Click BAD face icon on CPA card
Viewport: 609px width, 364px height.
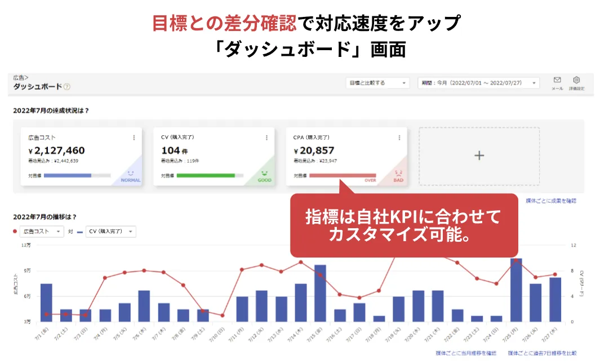tap(398, 173)
